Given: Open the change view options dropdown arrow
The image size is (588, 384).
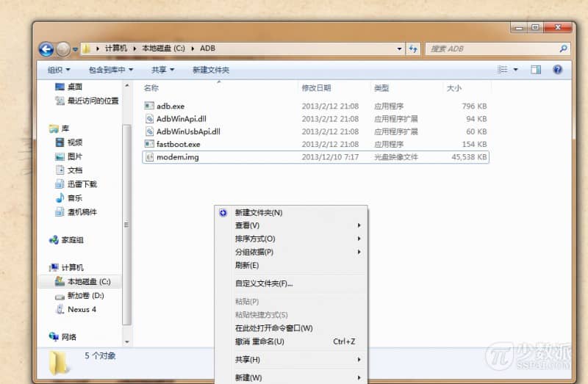Looking at the screenshot, I should 515,70.
